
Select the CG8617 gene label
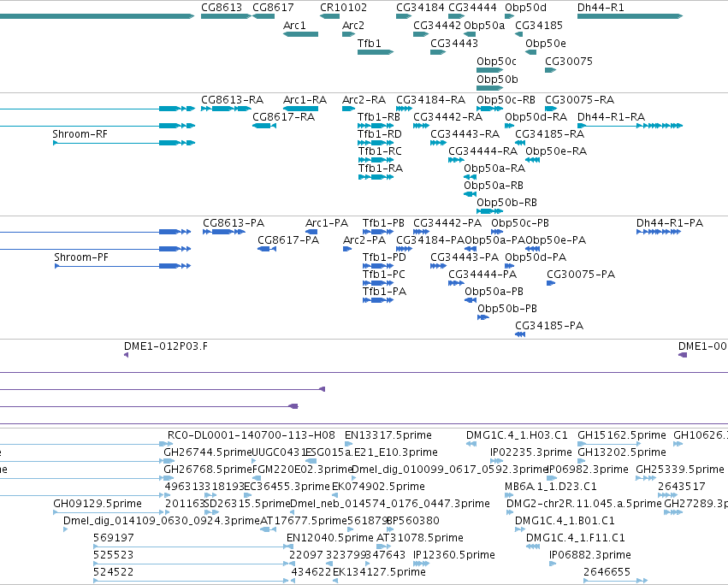pyautogui.click(x=273, y=8)
